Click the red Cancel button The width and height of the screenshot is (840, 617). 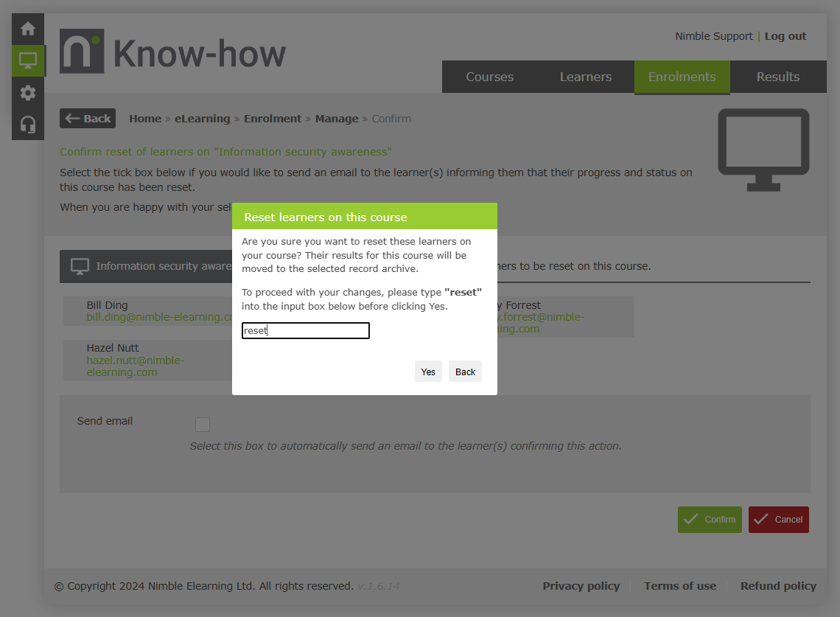tap(778, 520)
